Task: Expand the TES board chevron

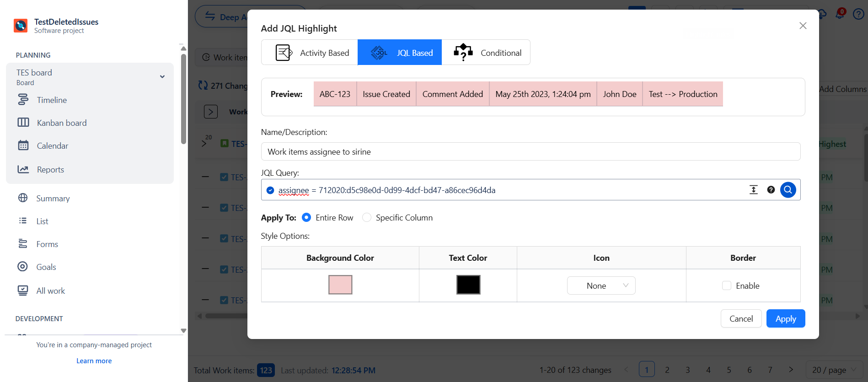Action: pos(162,77)
